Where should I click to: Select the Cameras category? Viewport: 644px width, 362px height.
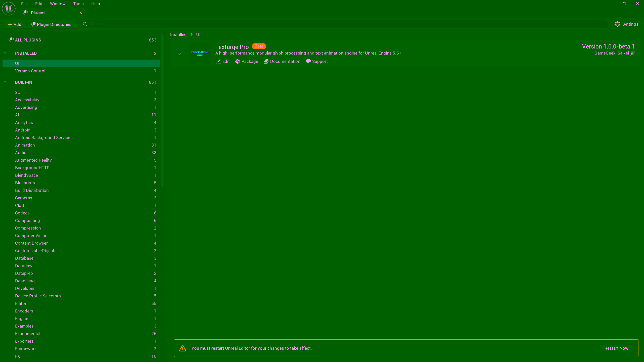click(81, 198)
